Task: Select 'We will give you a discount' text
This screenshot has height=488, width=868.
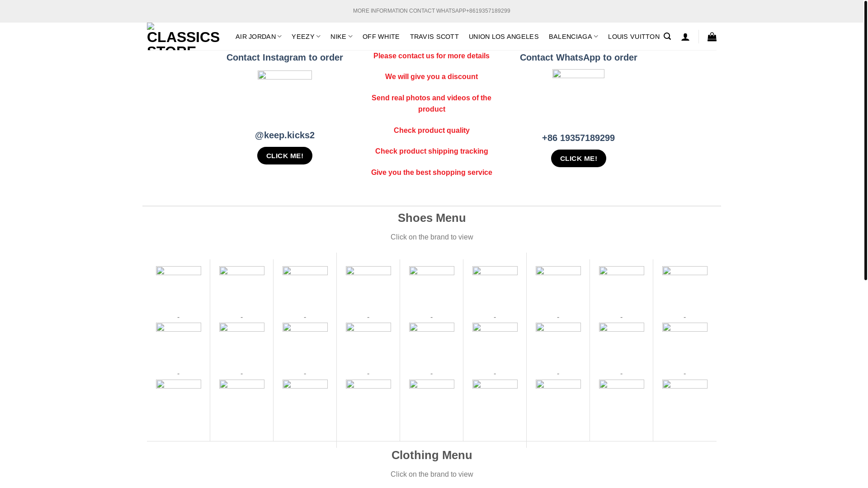Action: coord(432,77)
